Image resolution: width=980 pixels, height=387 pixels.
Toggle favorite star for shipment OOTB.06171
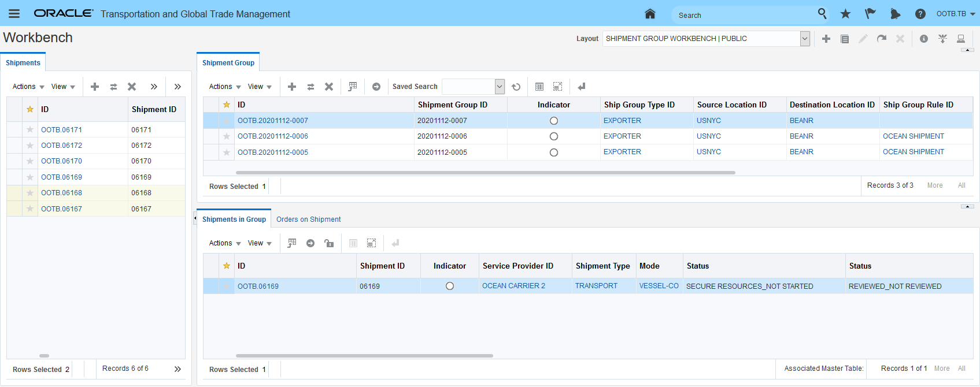coord(30,130)
